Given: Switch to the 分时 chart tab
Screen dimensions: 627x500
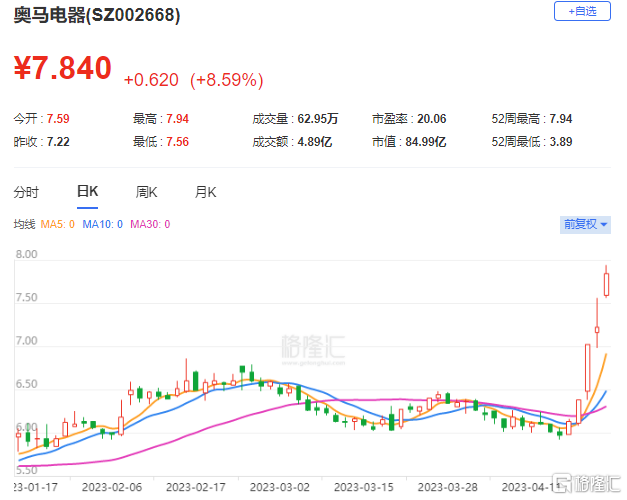Looking at the screenshot, I should tap(26, 192).
